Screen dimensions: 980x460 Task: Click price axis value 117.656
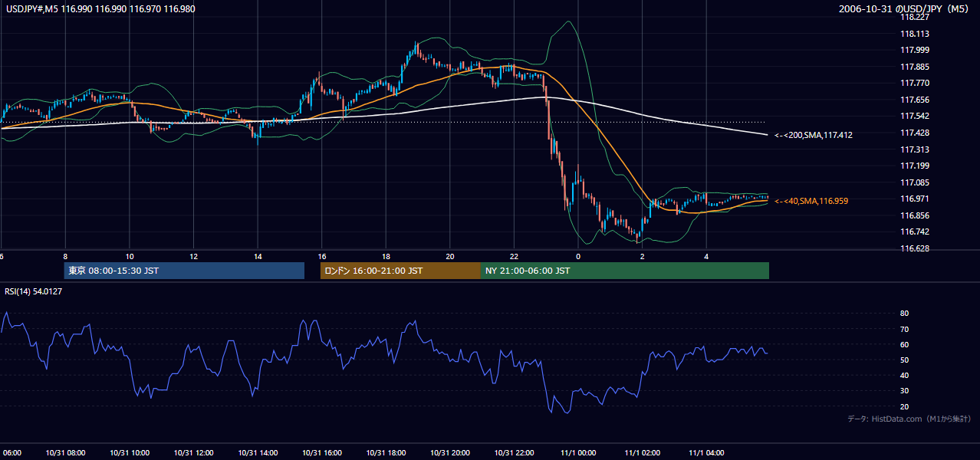915,100
